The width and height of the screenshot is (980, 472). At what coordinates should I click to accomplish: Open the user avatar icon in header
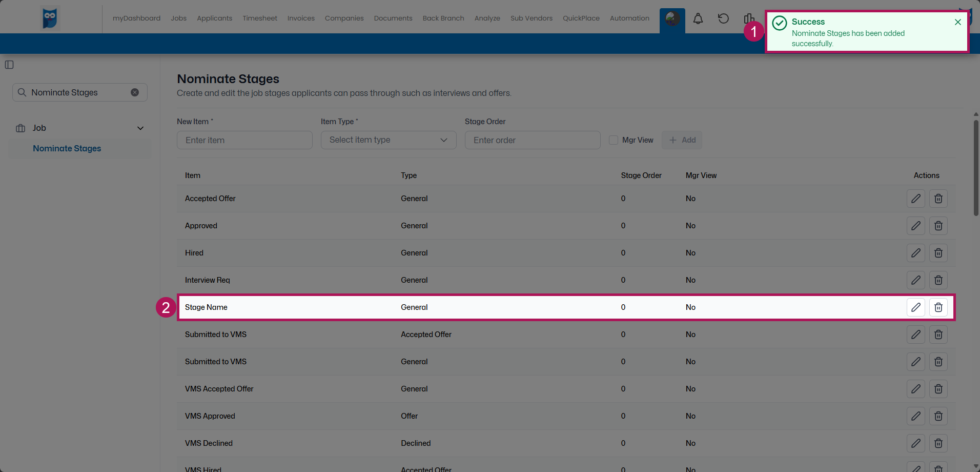[x=672, y=18]
